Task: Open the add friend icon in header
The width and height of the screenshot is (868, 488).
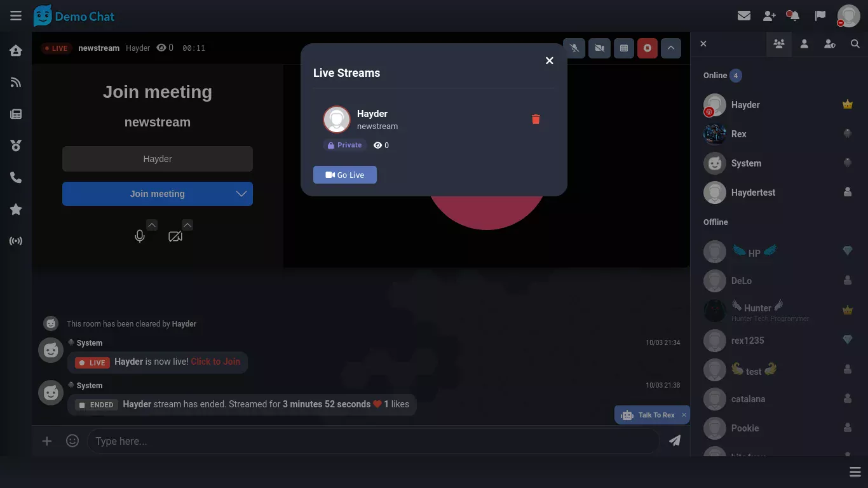Action: tap(770, 16)
